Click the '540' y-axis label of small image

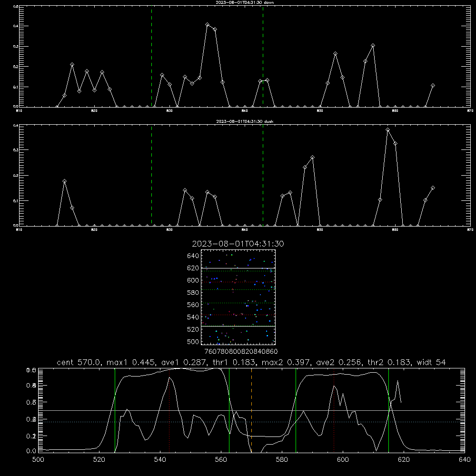193,317
